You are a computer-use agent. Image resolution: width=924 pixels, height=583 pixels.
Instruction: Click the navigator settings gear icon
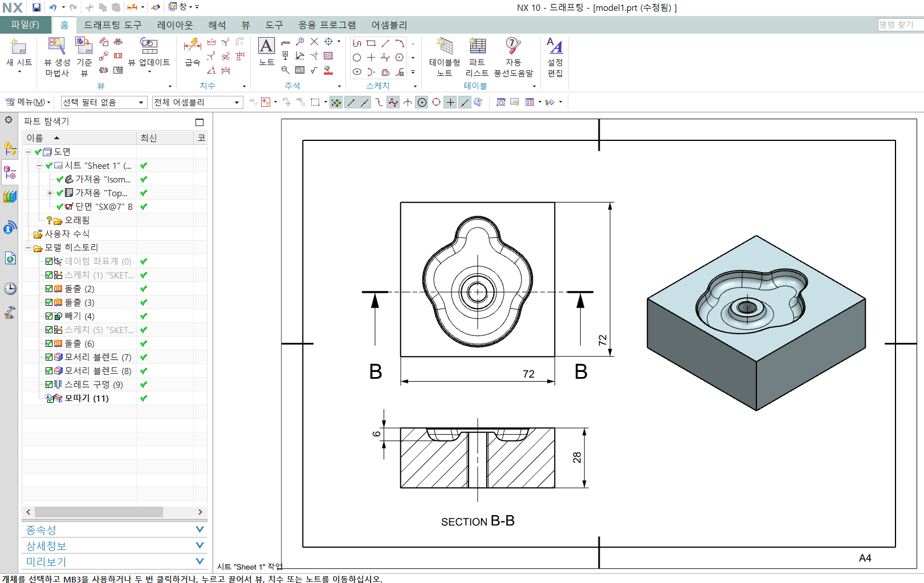pos(9,120)
